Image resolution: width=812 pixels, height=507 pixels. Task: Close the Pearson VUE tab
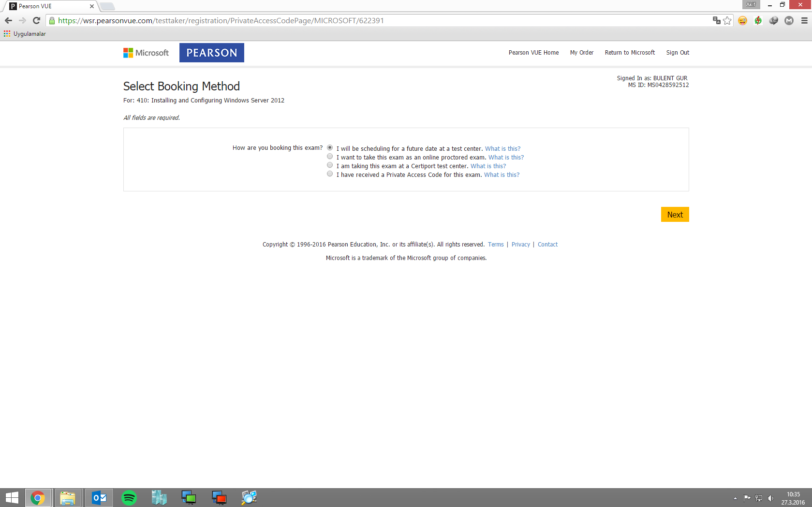point(92,6)
